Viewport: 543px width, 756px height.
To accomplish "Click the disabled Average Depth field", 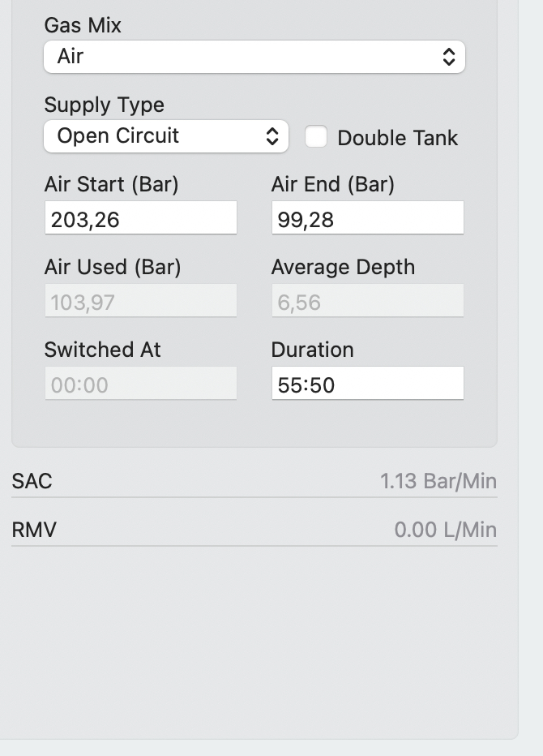I will (368, 301).
